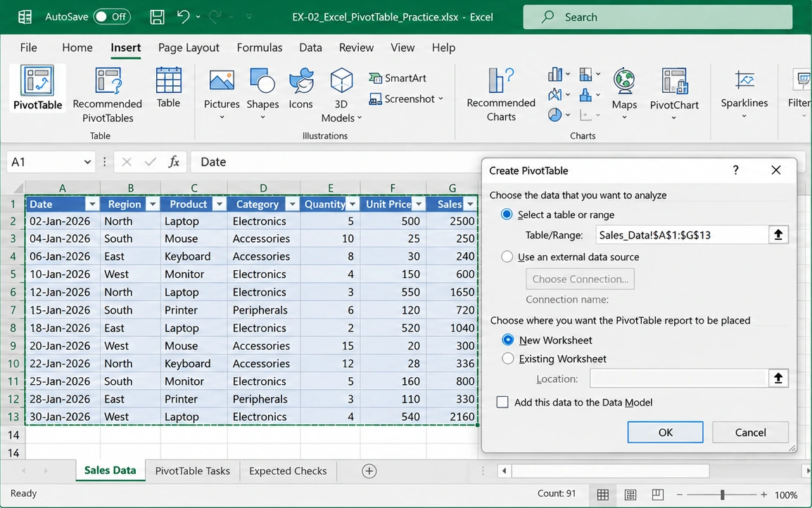Image resolution: width=812 pixels, height=508 pixels.
Task: Open the Page Layout tab
Action: [189, 48]
